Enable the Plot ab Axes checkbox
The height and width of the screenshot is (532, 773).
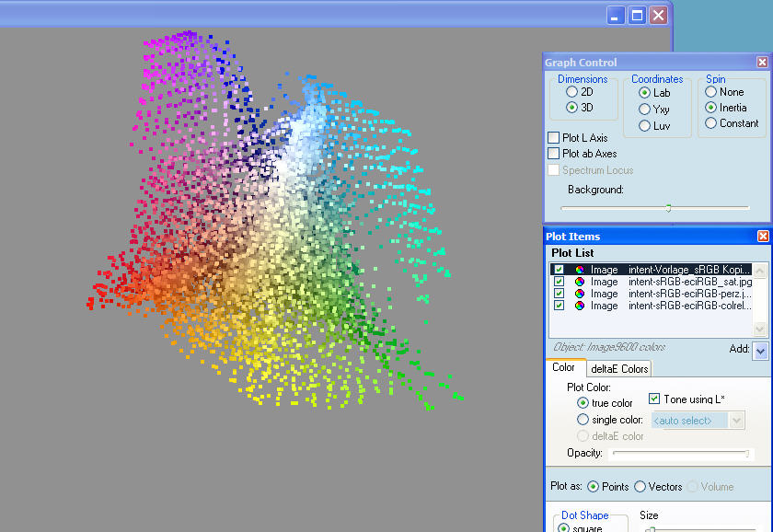tap(554, 154)
